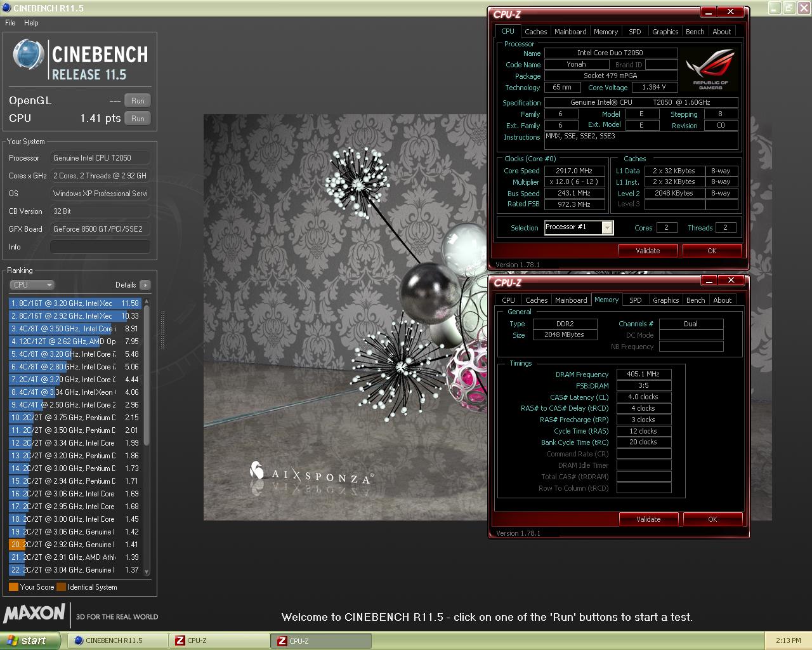Open Memory tab in upper CPU-Z window
This screenshot has width=812, height=650.
606,32
